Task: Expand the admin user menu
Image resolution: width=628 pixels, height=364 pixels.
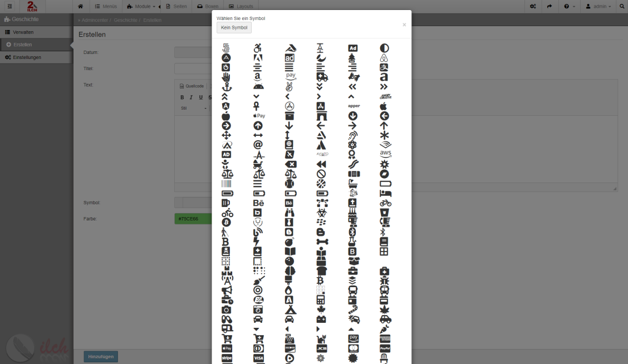Action: tap(598, 7)
